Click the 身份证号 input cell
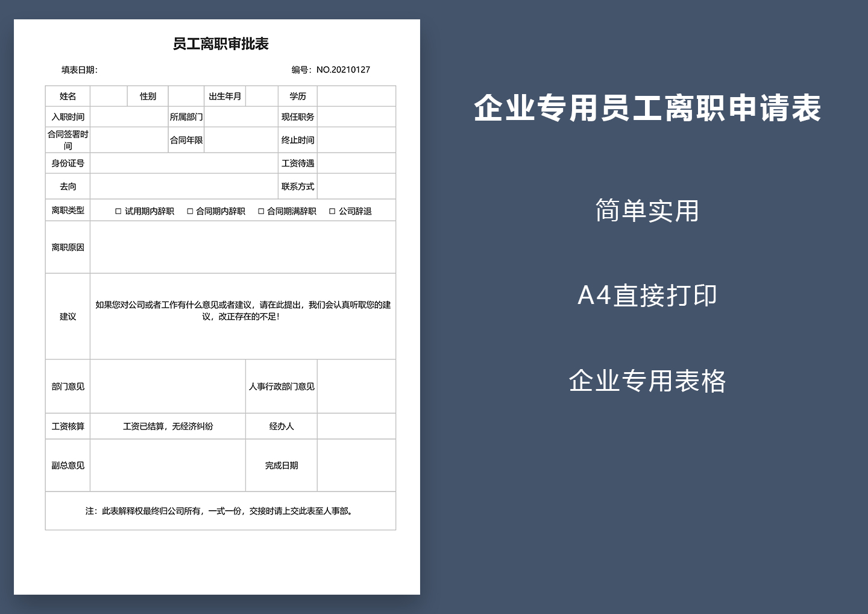The width and height of the screenshot is (868, 614). coord(184,163)
